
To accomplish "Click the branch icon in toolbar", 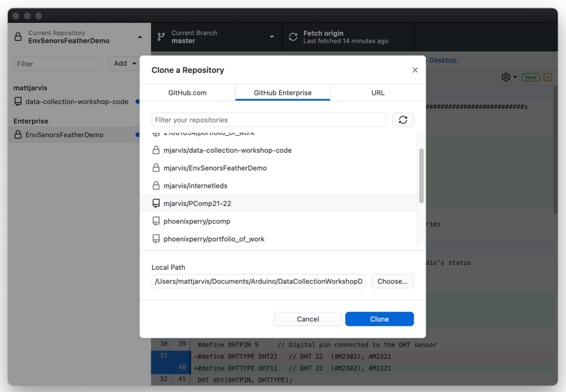I will coord(161,37).
